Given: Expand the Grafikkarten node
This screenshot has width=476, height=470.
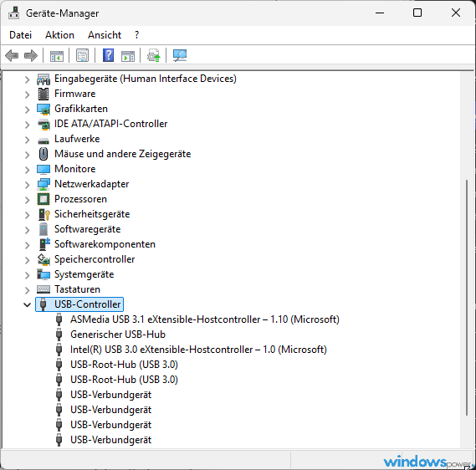Looking at the screenshot, I should (x=28, y=110).
